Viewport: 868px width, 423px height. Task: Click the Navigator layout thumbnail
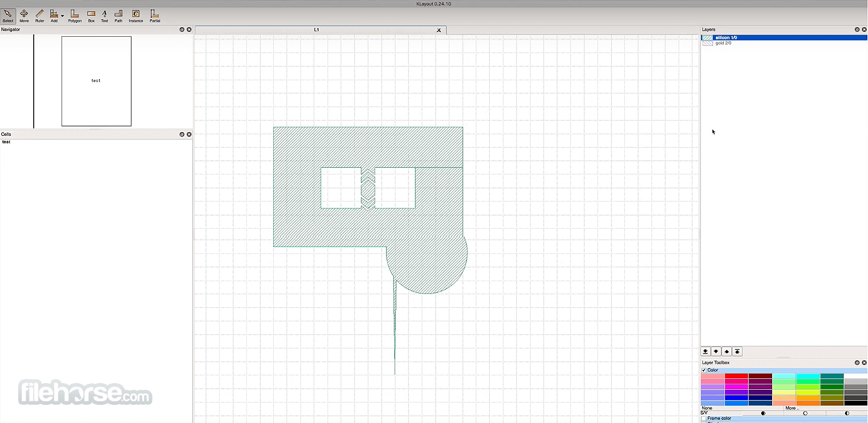pos(97,81)
